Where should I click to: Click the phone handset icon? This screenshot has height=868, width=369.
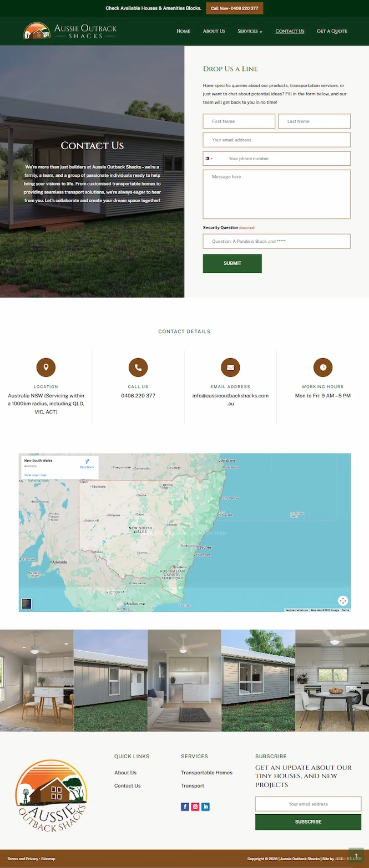pos(138,367)
